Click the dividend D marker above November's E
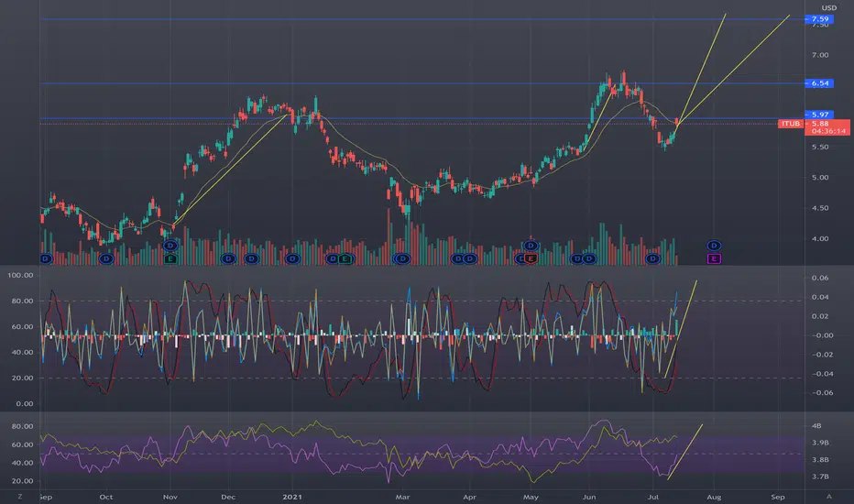Image resolution: width=854 pixels, height=504 pixels. [170, 246]
